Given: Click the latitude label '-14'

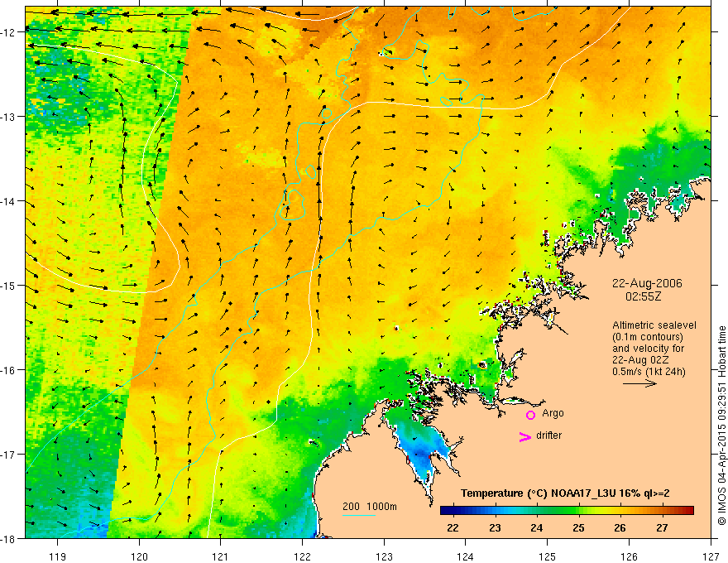Looking at the screenshot, I should [x=8, y=201].
